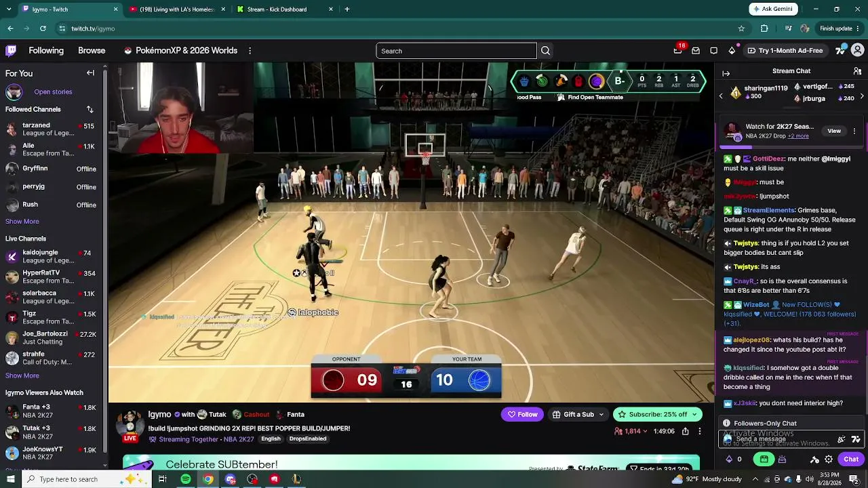
Task: Click the Chrome address bar URL
Action: (93, 28)
